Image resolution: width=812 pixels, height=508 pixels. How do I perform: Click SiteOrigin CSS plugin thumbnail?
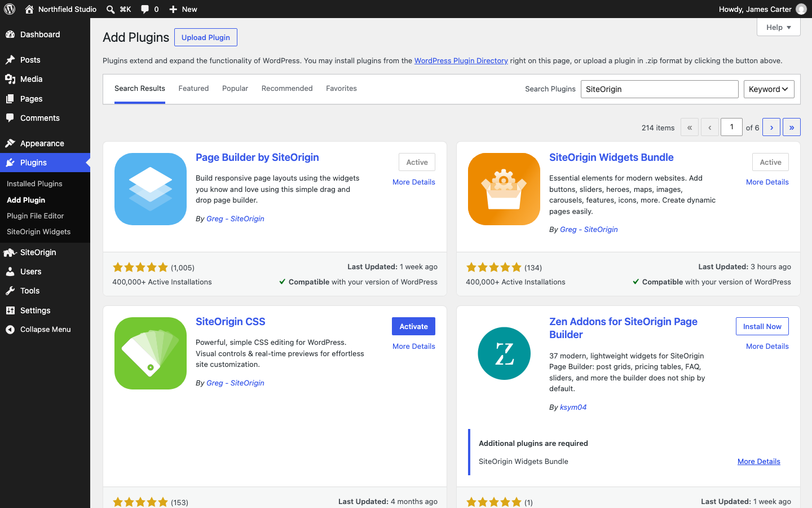tap(151, 353)
